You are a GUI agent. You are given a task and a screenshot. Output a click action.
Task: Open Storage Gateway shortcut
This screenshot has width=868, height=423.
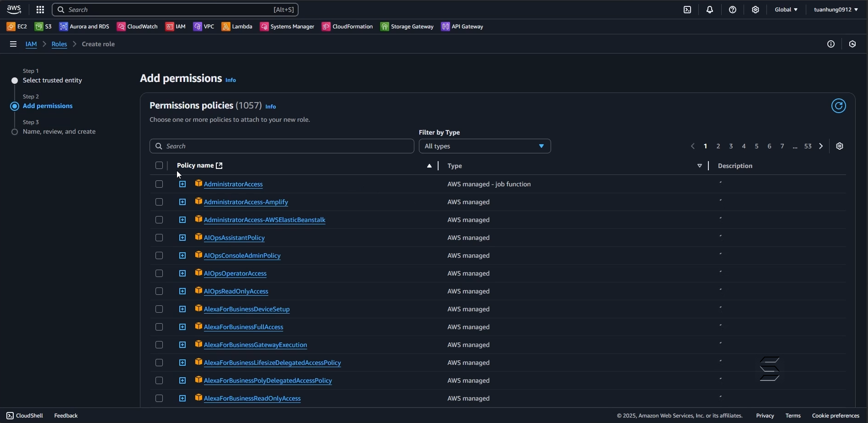click(407, 27)
